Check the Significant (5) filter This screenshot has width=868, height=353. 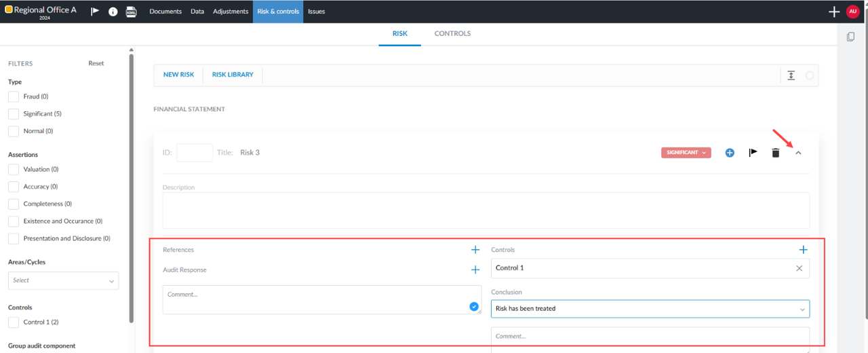pos(14,114)
